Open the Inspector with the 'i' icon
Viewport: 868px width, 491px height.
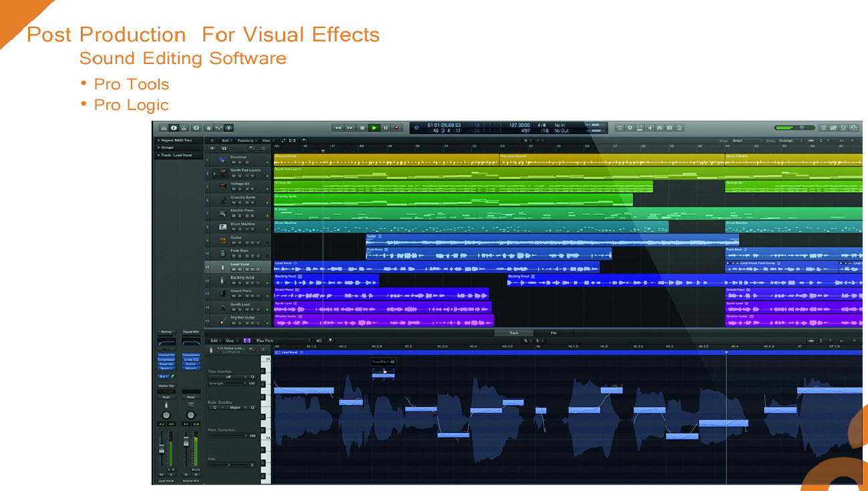pyautogui.click(x=174, y=127)
